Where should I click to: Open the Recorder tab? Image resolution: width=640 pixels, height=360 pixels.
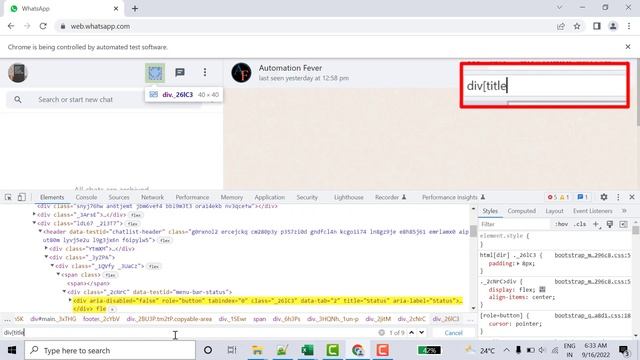click(390, 197)
